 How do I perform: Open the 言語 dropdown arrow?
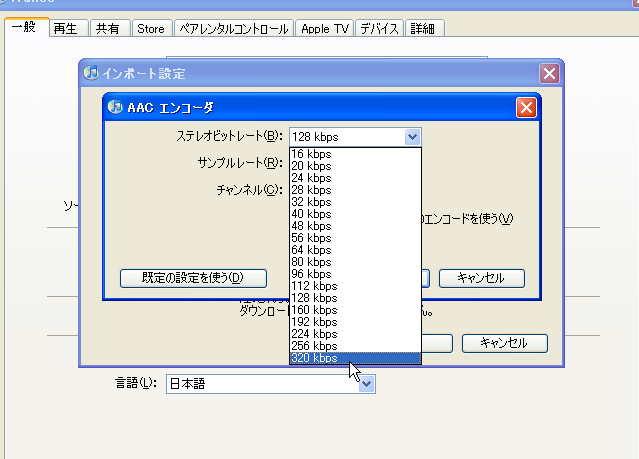(366, 384)
